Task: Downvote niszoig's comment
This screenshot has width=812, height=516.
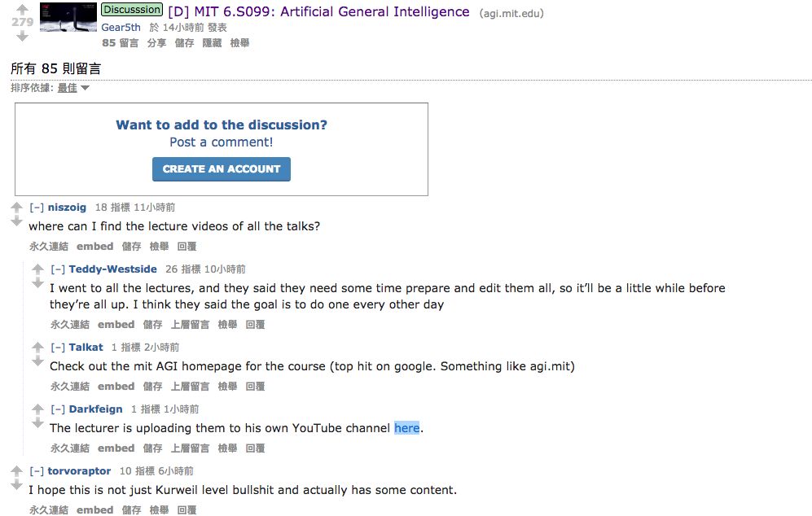Action: click(x=16, y=221)
